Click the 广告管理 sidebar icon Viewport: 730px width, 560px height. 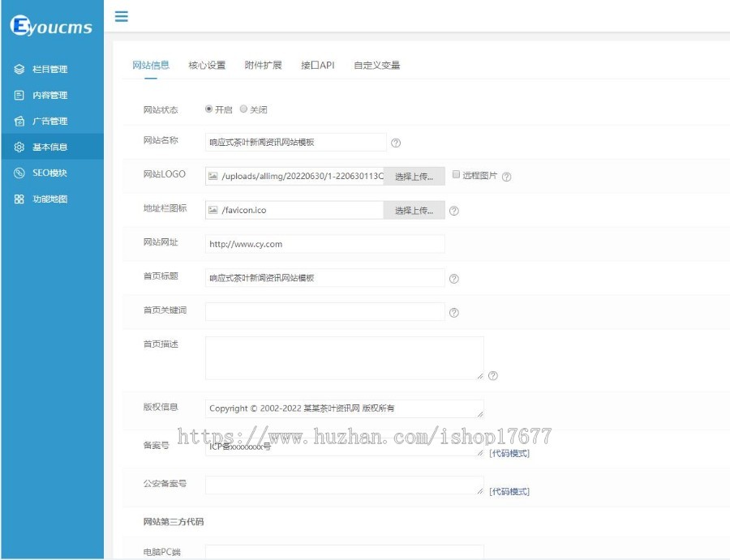[19, 122]
